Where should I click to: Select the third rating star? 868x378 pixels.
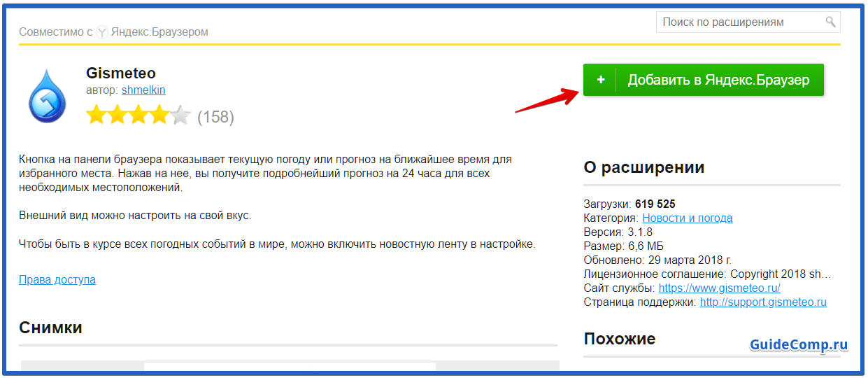pos(138,115)
